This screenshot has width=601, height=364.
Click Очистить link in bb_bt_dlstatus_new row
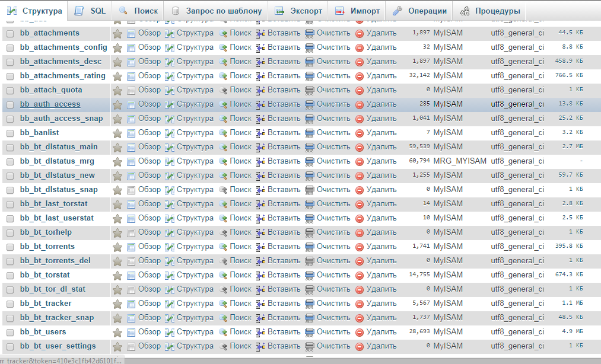333,175
